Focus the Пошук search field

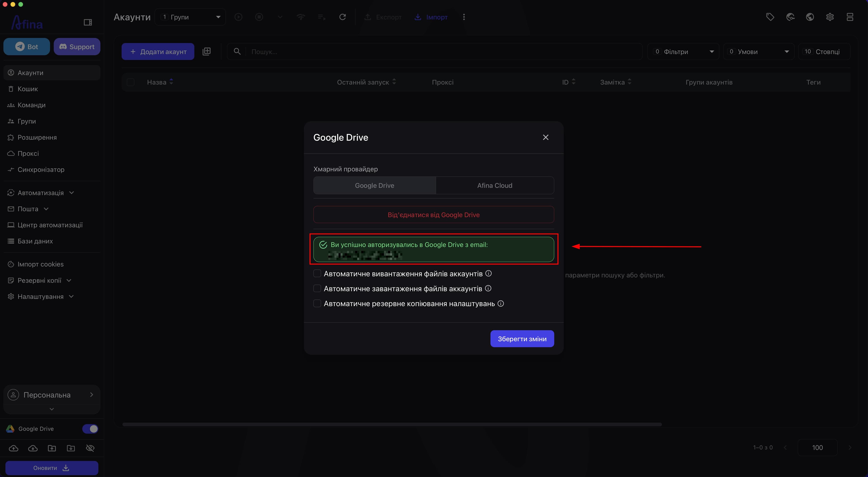click(435, 52)
